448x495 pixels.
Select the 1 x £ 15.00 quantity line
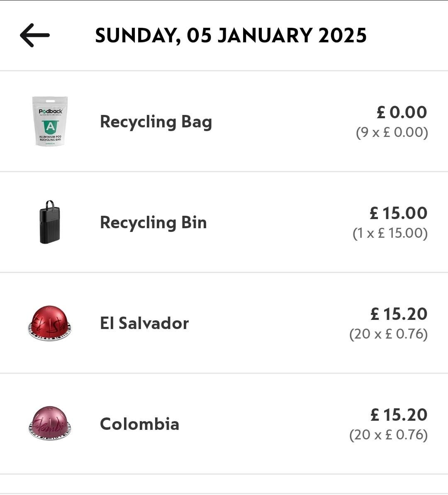tap(390, 233)
